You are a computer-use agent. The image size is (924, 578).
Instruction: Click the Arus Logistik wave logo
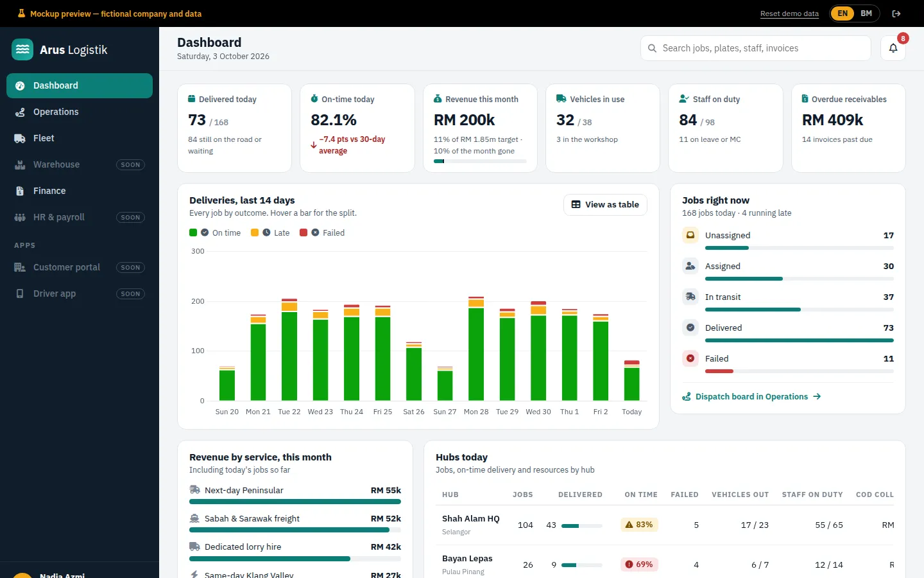point(22,49)
